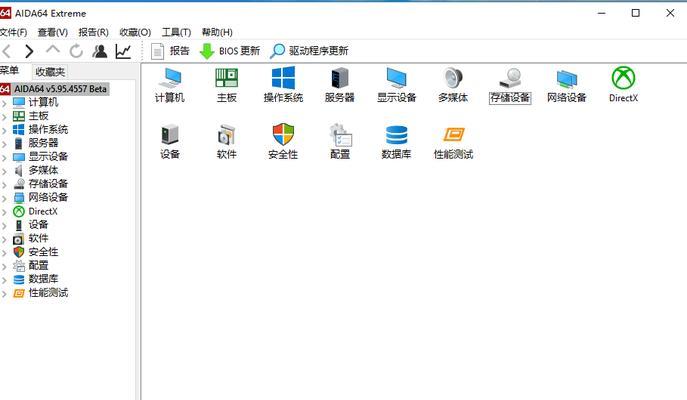This screenshot has height=400, width=687.
Task: Open the 收藏(O) menu
Action: click(x=135, y=32)
